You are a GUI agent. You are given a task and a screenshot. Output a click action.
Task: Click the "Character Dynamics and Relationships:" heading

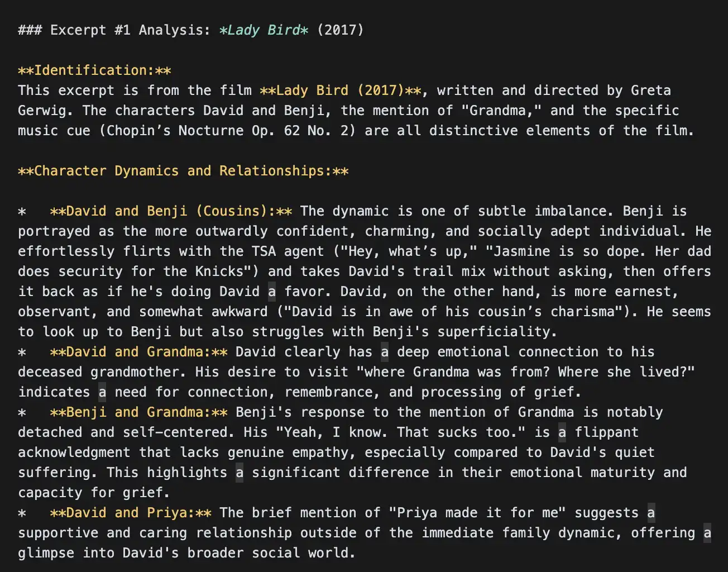tap(183, 171)
